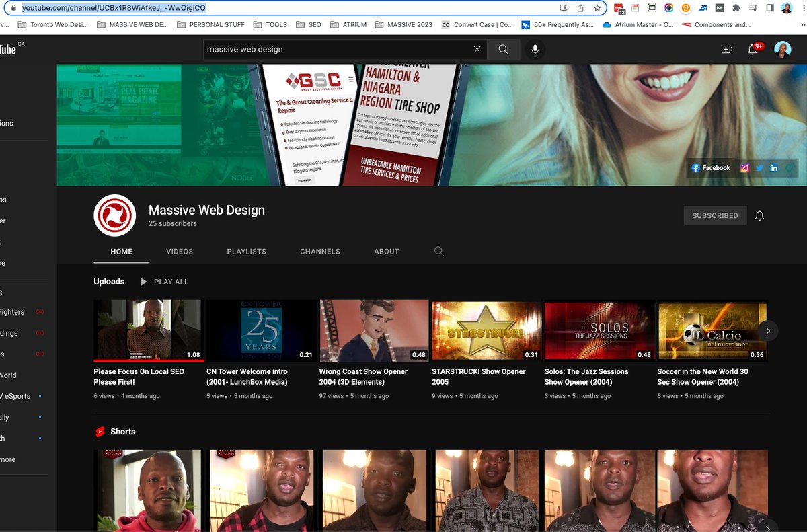
Task: Open the first Short with red hoodie
Action: 149,491
